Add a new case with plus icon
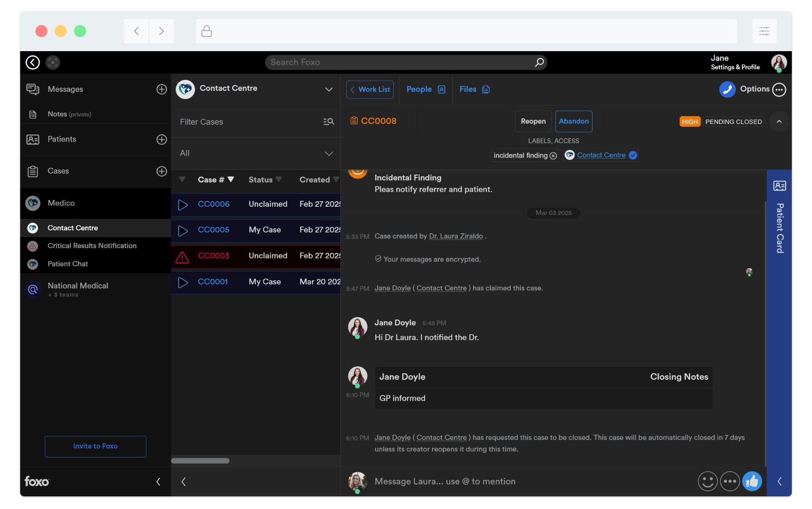 (x=162, y=171)
